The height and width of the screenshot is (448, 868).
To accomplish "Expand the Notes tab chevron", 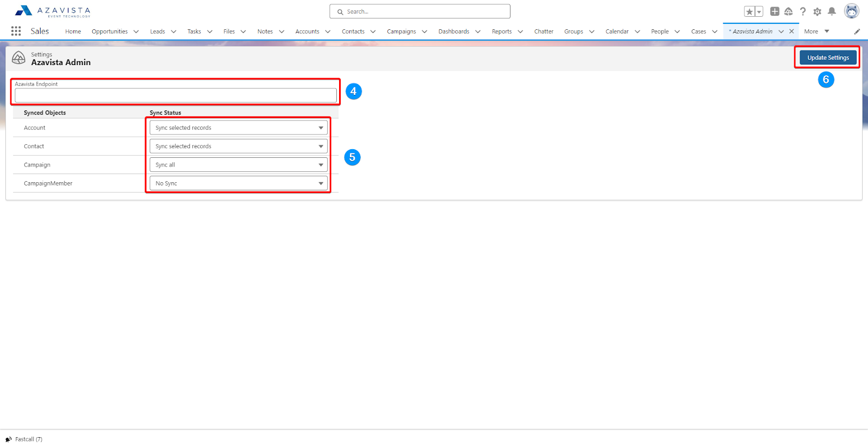I will pos(282,31).
